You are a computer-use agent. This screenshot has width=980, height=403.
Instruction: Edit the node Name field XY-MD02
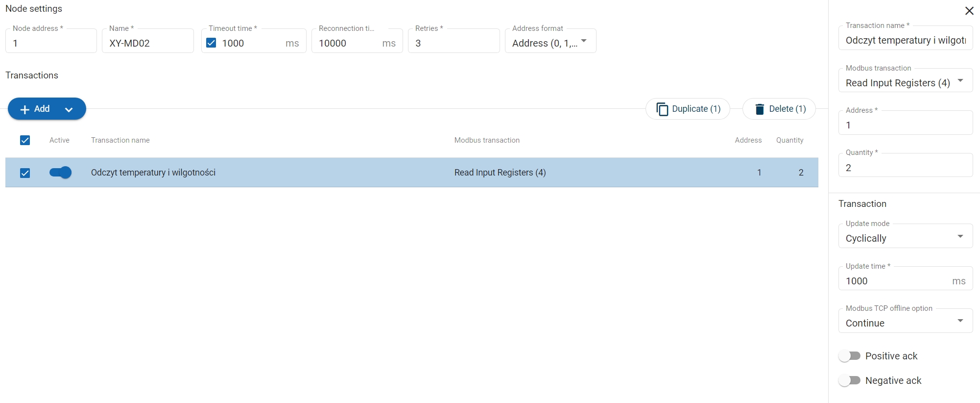(x=147, y=43)
